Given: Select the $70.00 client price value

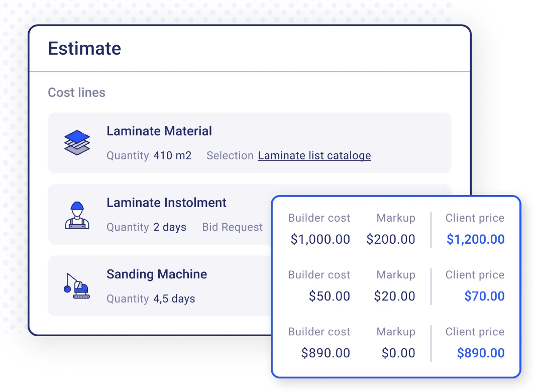Looking at the screenshot, I should click(x=485, y=296).
